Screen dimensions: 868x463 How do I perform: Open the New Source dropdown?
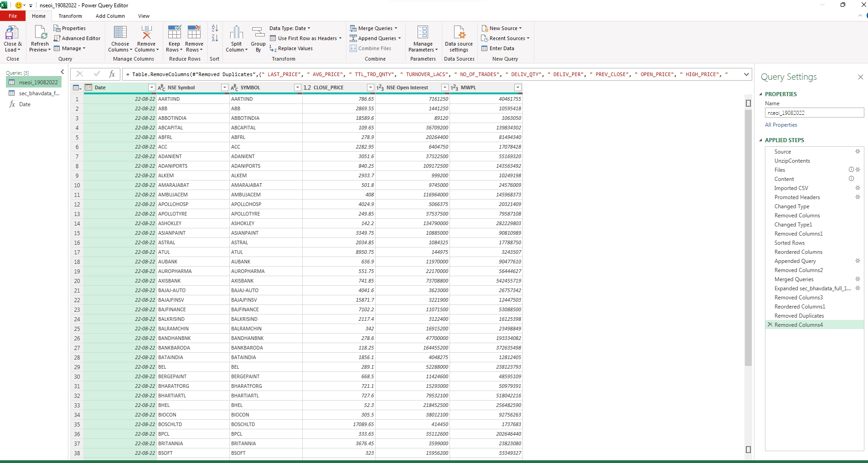click(x=501, y=28)
